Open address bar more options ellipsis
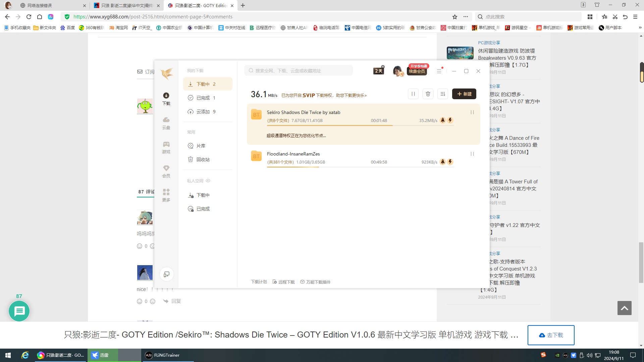 coord(466,17)
